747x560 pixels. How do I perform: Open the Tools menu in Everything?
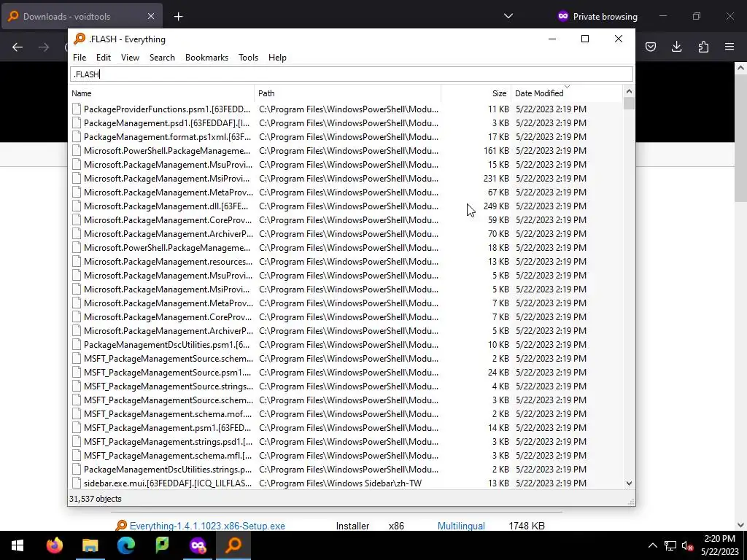(x=248, y=58)
